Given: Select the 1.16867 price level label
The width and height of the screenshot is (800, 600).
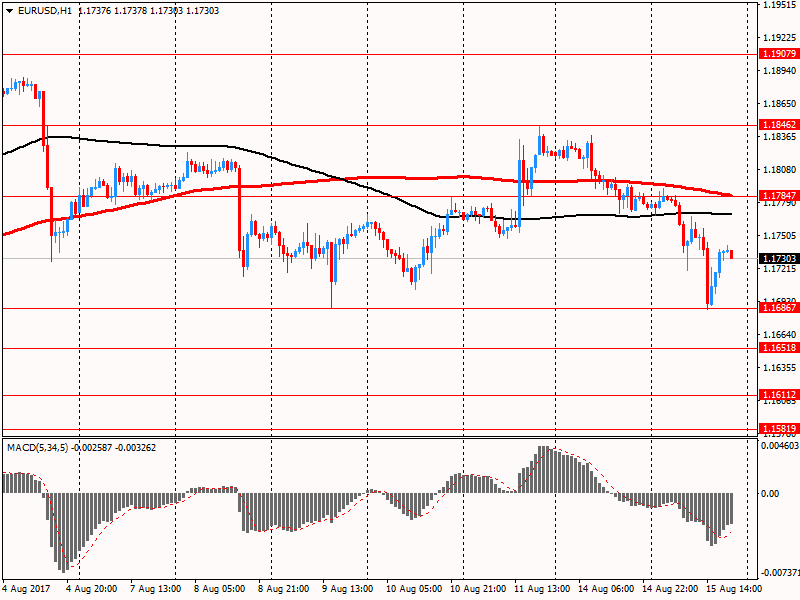Looking at the screenshot, I should pyautogui.click(x=779, y=308).
